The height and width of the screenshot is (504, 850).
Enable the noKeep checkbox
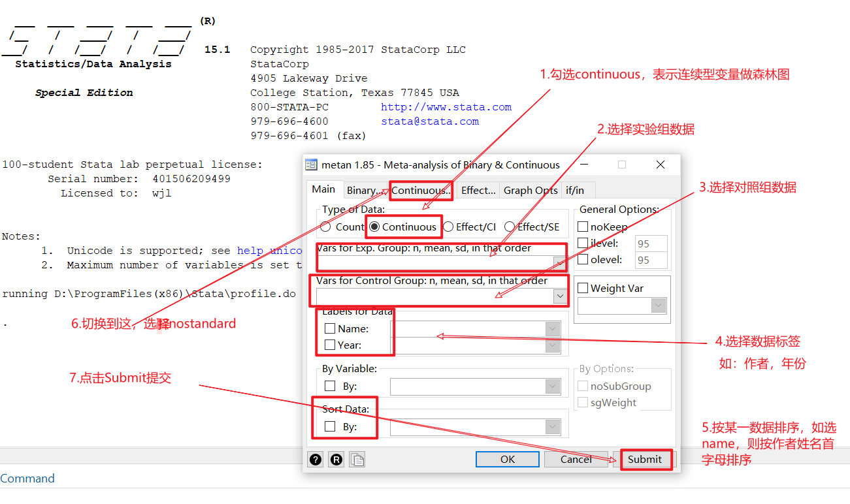coord(582,226)
